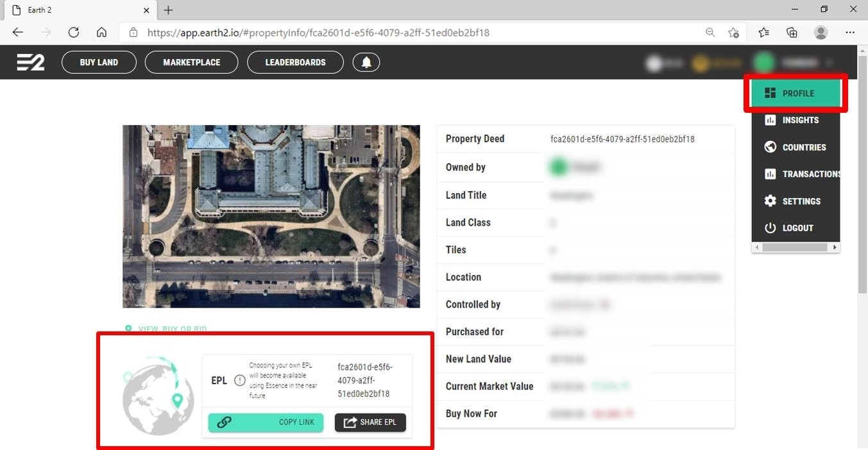Click the browser address bar URL

pos(318,32)
